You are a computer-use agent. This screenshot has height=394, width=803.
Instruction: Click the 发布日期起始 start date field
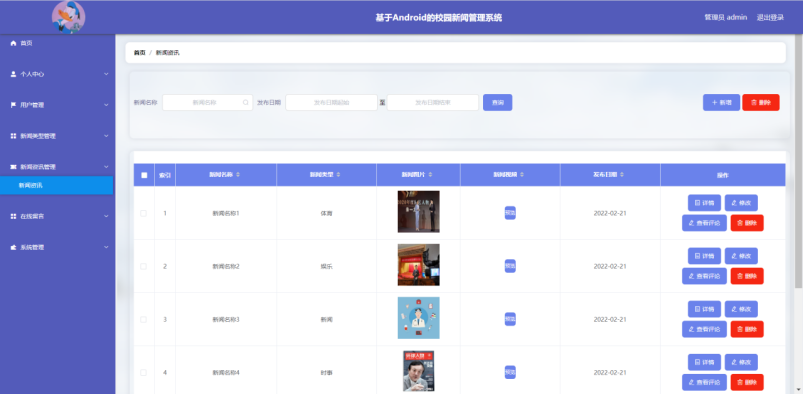(331, 102)
